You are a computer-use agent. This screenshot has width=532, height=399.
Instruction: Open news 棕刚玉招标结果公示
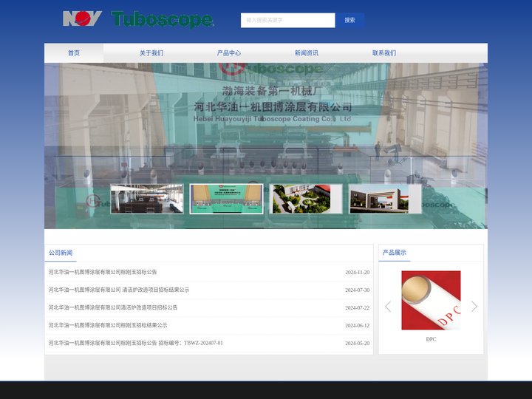point(108,325)
